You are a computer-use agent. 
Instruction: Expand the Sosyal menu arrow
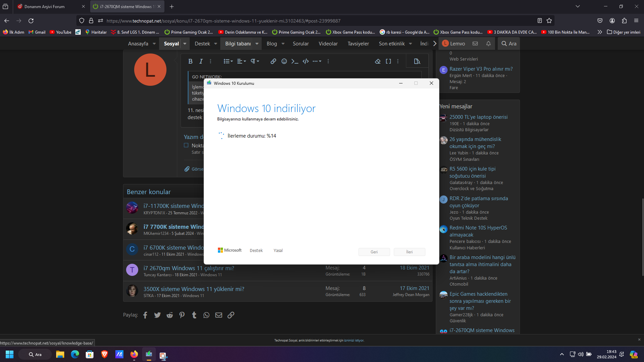click(185, 43)
